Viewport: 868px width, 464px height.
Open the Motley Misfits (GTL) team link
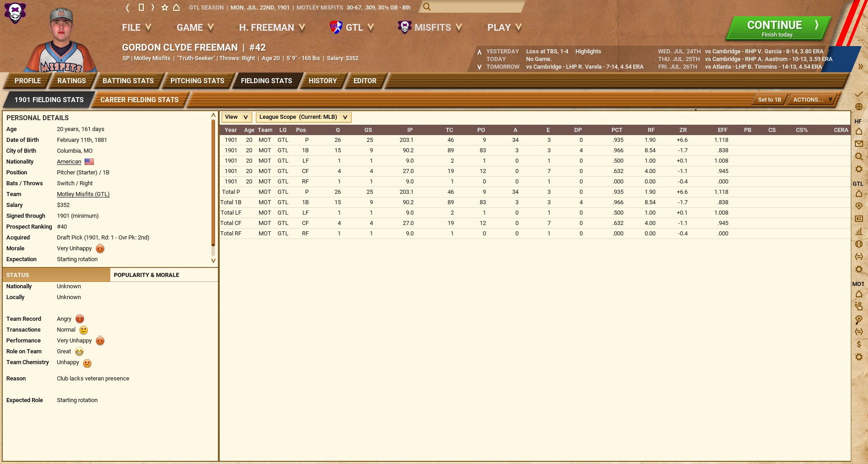(83, 194)
